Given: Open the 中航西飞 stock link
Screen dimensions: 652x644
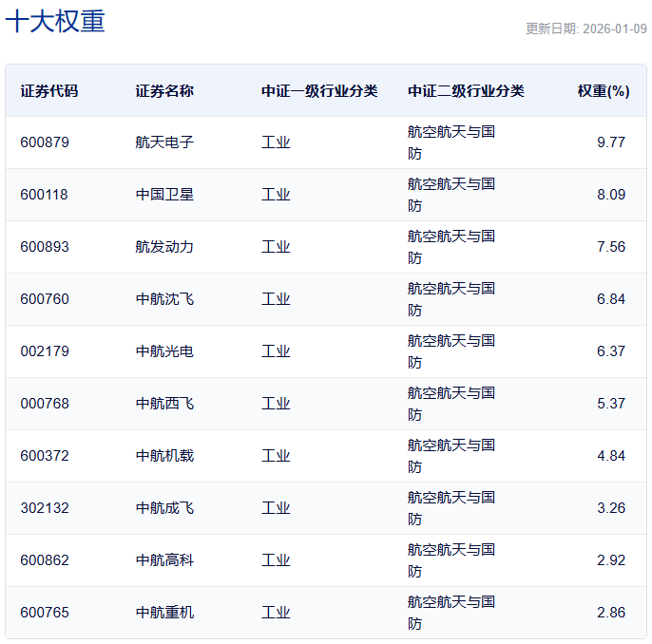Looking at the screenshot, I should click(x=164, y=404).
